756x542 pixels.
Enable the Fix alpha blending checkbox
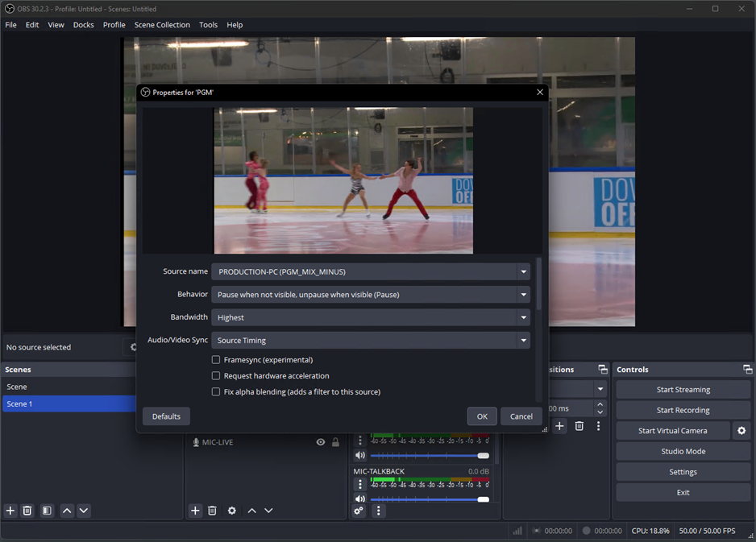216,392
